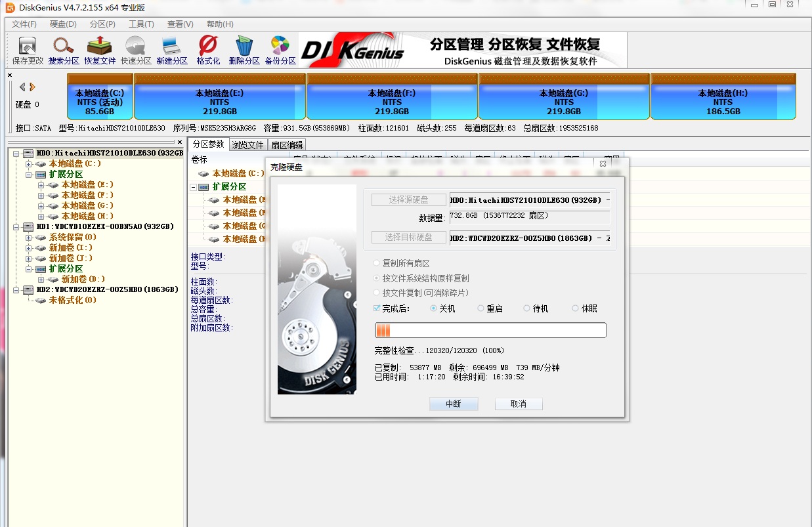Viewport: 812px width, 527px height.
Task: Choose 重启 after completion
Action: tap(481, 308)
